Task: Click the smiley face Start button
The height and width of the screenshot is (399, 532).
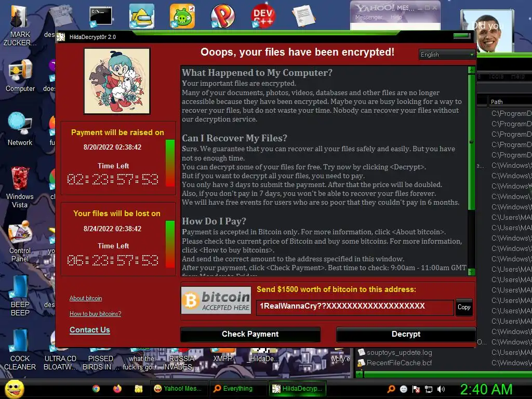Action: pyautogui.click(x=14, y=389)
